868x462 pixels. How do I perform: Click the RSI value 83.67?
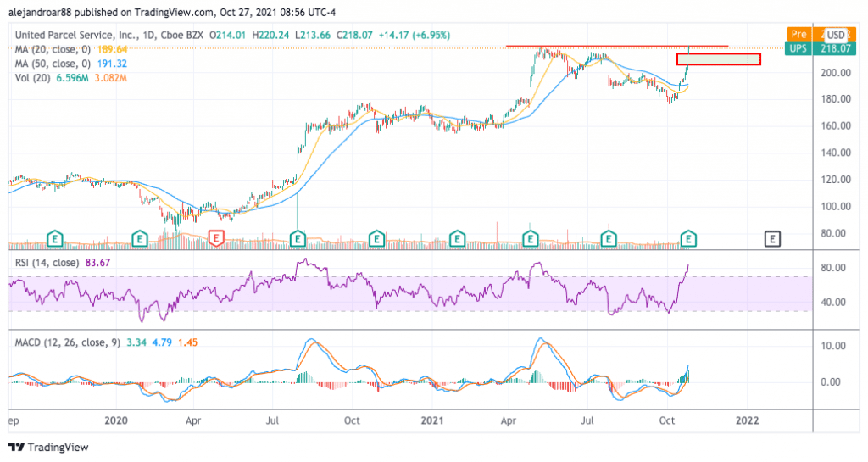coord(98,263)
